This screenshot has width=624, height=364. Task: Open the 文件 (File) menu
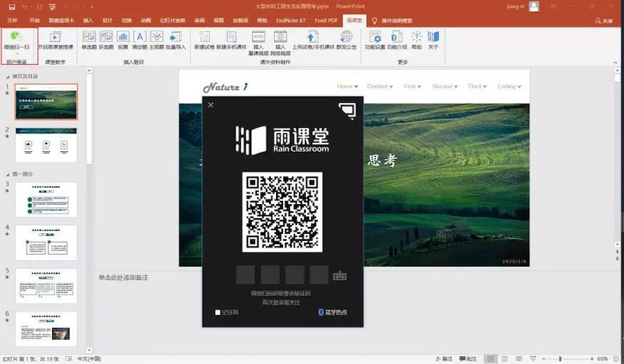tap(12, 20)
